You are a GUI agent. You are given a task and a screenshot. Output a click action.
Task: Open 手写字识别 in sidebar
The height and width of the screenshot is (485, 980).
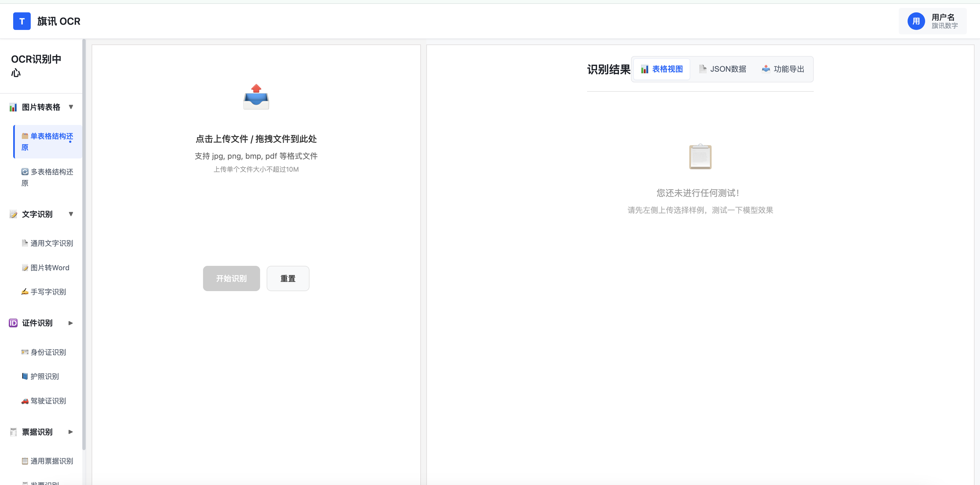48,292
